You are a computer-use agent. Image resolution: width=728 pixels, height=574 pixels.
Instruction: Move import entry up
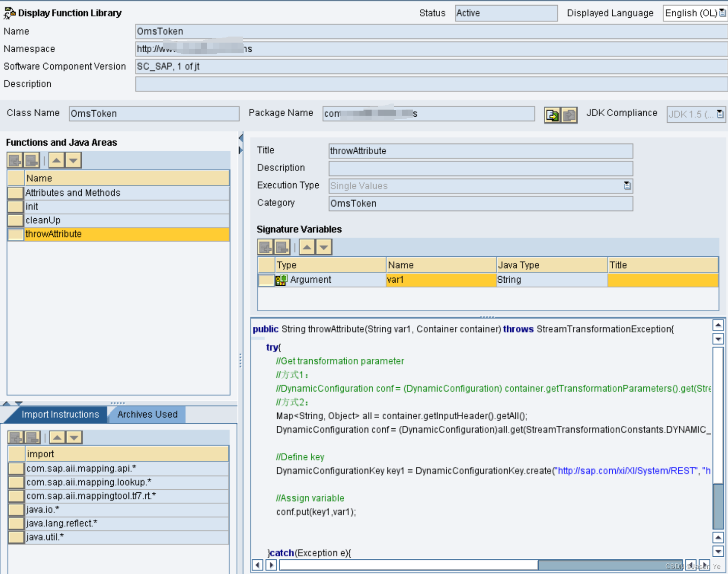pos(58,437)
